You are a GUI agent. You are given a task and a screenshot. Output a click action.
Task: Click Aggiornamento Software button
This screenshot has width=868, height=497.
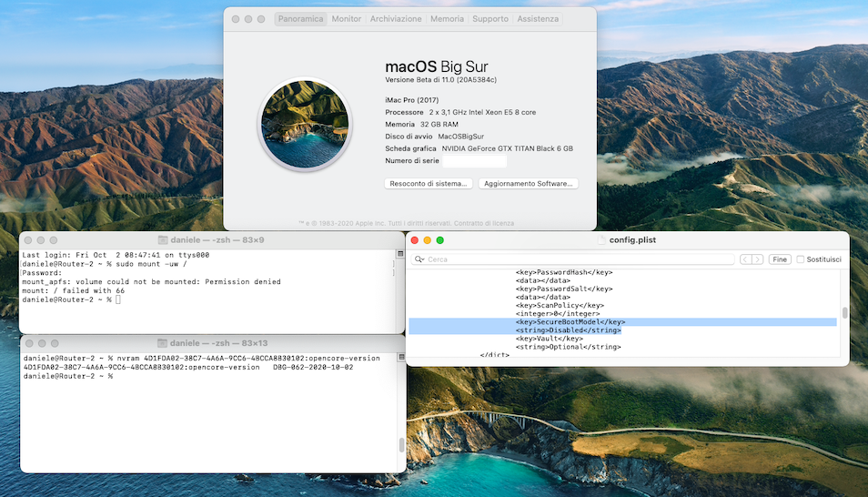click(x=528, y=183)
